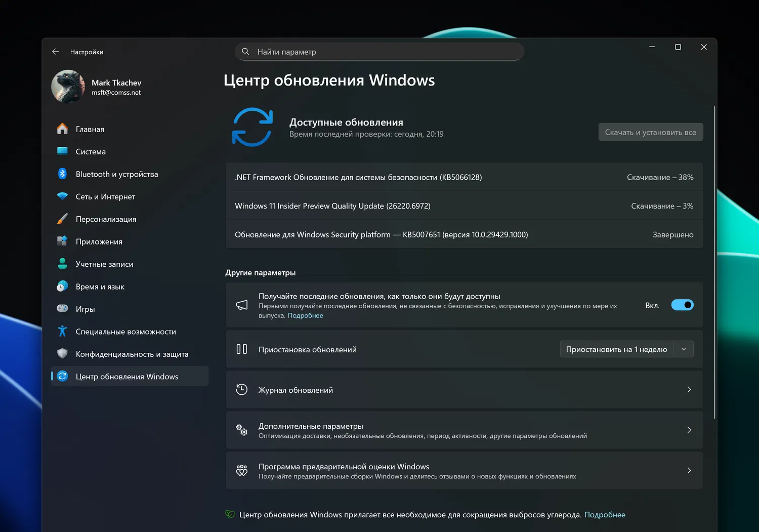The height and width of the screenshot is (532, 759).
Task: Select Сеть и Интернет in sidebar
Action: pyautogui.click(x=130, y=196)
